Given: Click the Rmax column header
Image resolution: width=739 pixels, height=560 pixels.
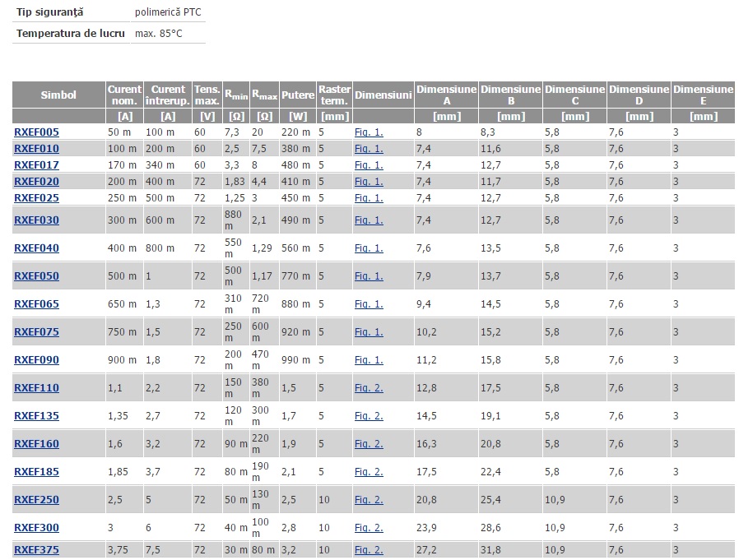Looking at the screenshot, I should tap(264, 95).
